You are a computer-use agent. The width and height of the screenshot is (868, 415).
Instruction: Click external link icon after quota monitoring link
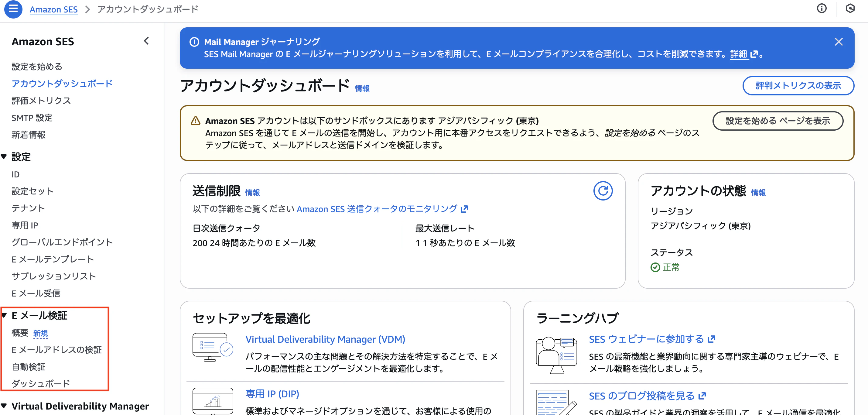tap(464, 209)
